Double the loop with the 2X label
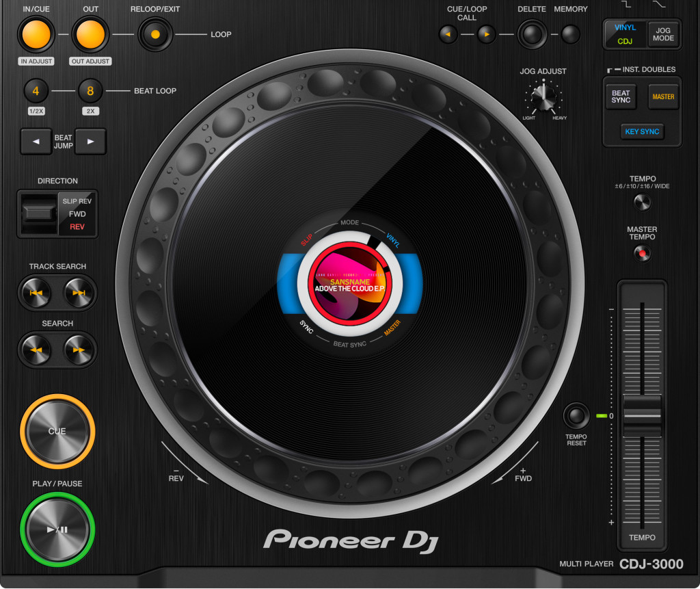700x589 pixels. coord(91,111)
